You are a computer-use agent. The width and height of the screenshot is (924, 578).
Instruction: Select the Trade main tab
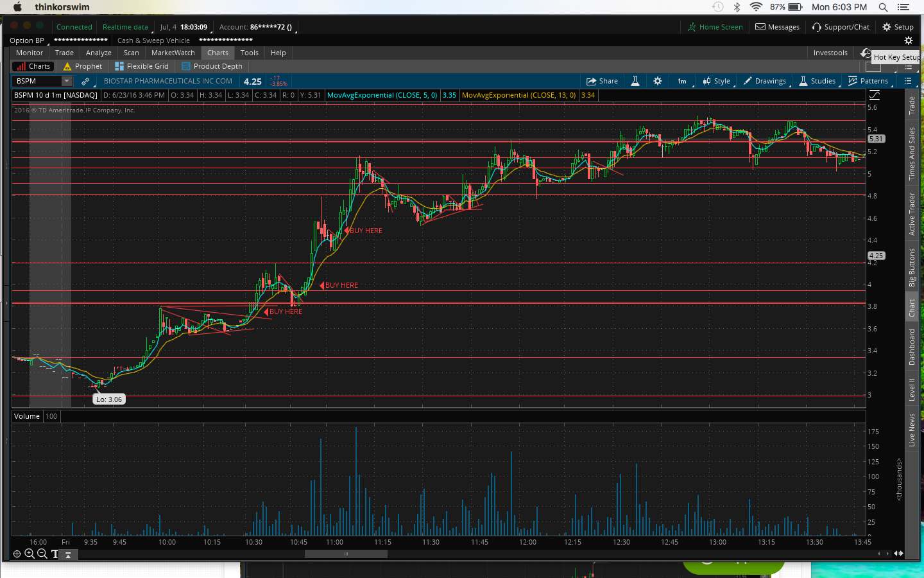(64, 53)
